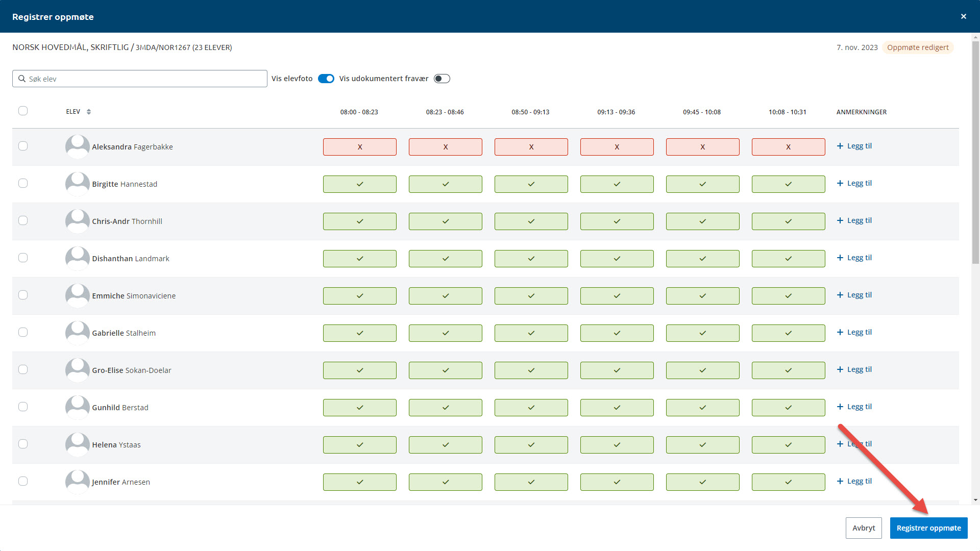The width and height of the screenshot is (980, 551).
Task: Tick the select-all students checkbox
Action: tap(23, 111)
